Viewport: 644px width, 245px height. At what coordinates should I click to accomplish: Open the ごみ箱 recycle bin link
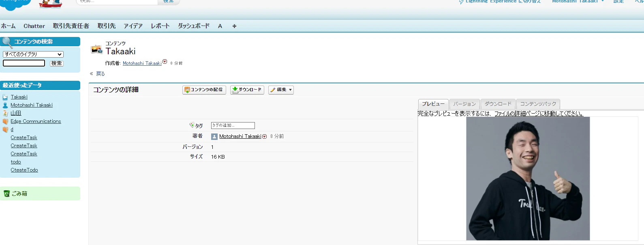[x=19, y=194]
